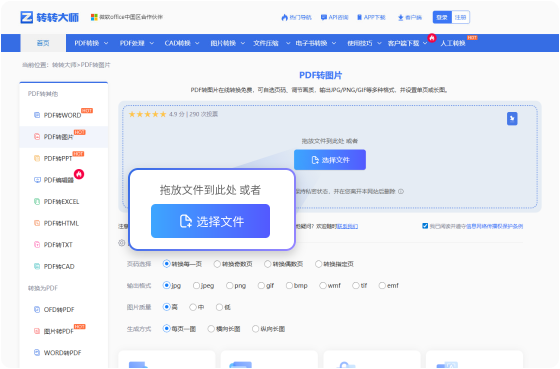
Task: Click the PDF转HTML sidebar icon
Action: point(37,223)
